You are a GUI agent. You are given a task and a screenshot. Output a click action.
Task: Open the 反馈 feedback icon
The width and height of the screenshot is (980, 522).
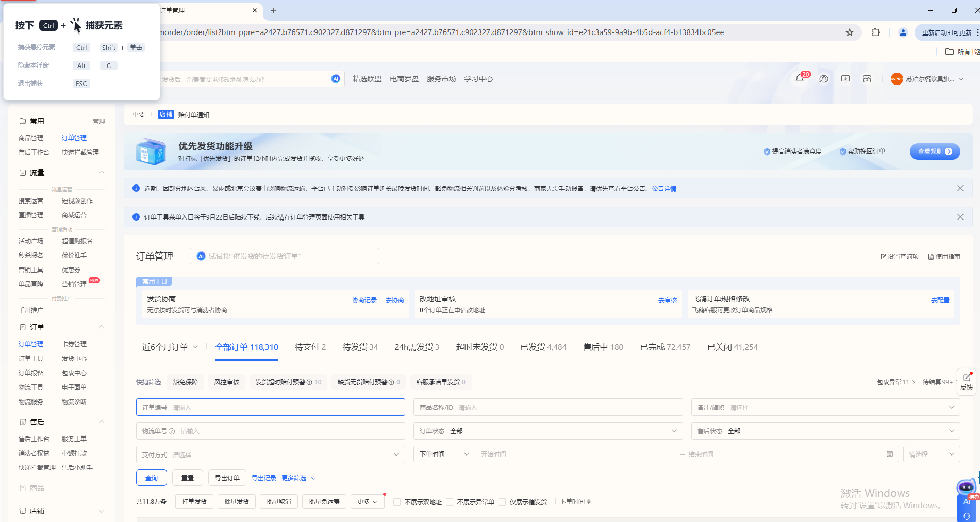tap(967, 381)
